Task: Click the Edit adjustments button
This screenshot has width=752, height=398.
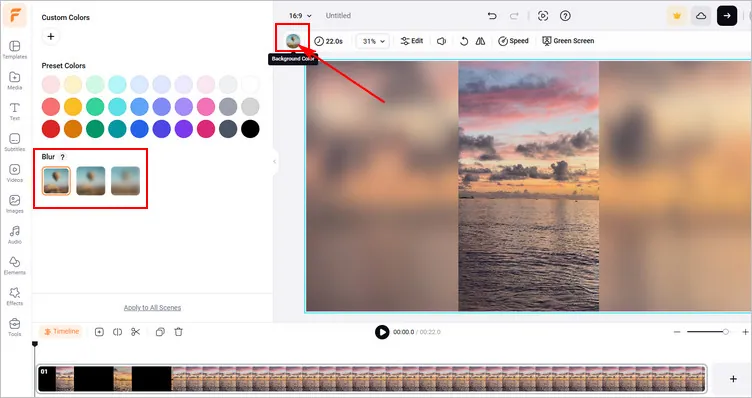Action: tap(412, 41)
